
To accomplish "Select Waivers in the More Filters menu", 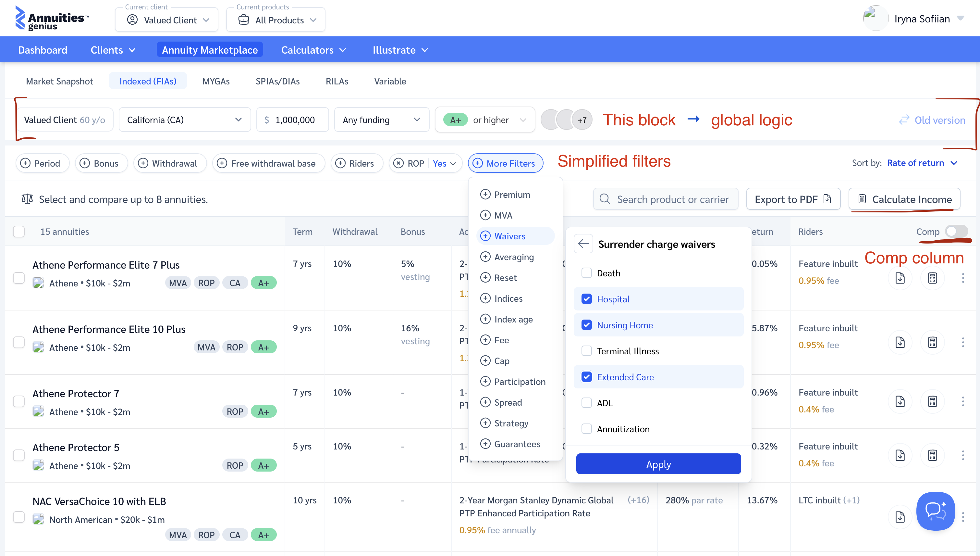I will click(x=515, y=236).
